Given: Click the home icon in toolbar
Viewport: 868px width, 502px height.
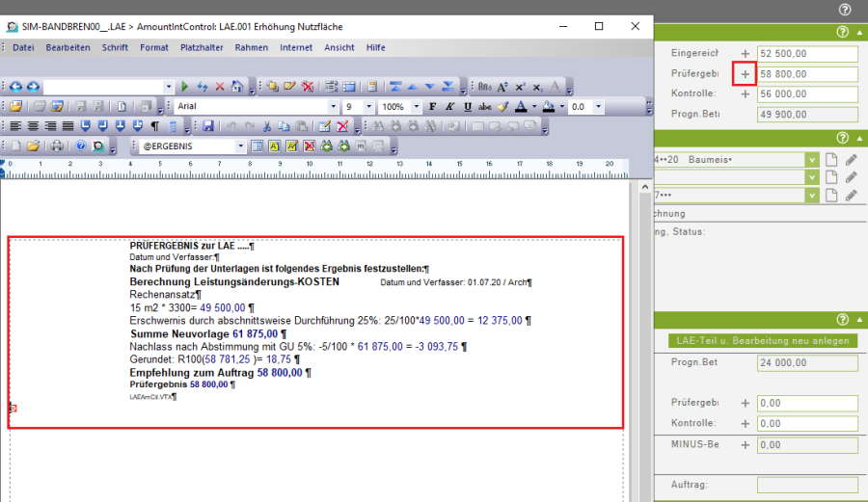Looking at the screenshot, I should (x=236, y=87).
